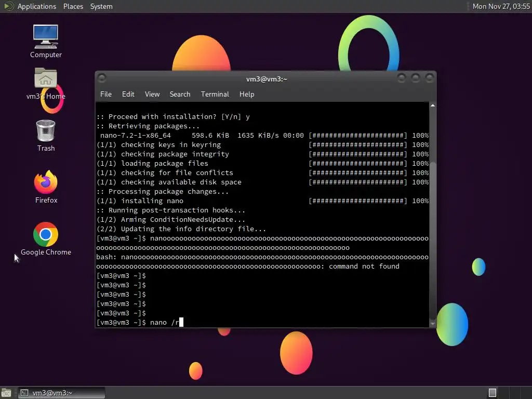The image size is (532, 399).
Task: Open the Terminal menu in menu bar
Action: click(x=215, y=95)
